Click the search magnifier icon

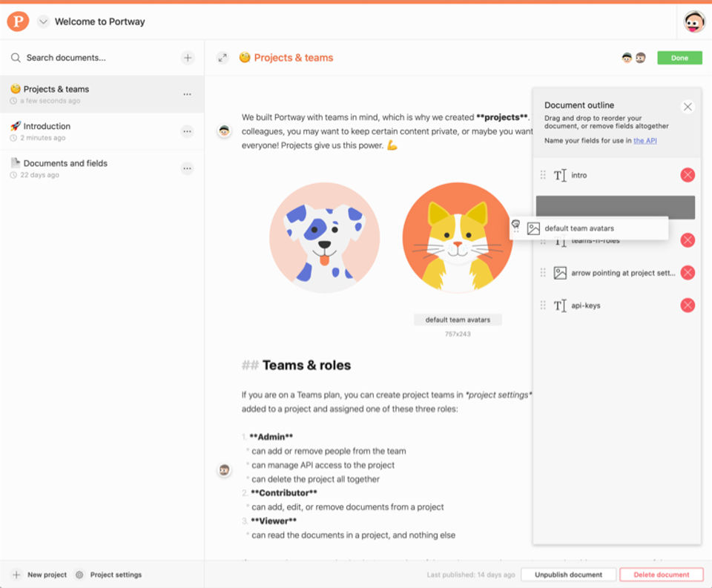point(16,58)
